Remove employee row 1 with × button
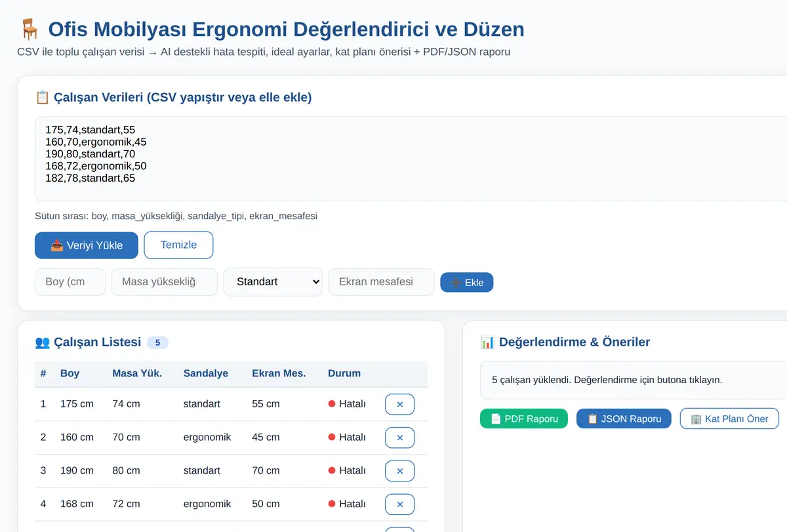 tap(399, 404)
